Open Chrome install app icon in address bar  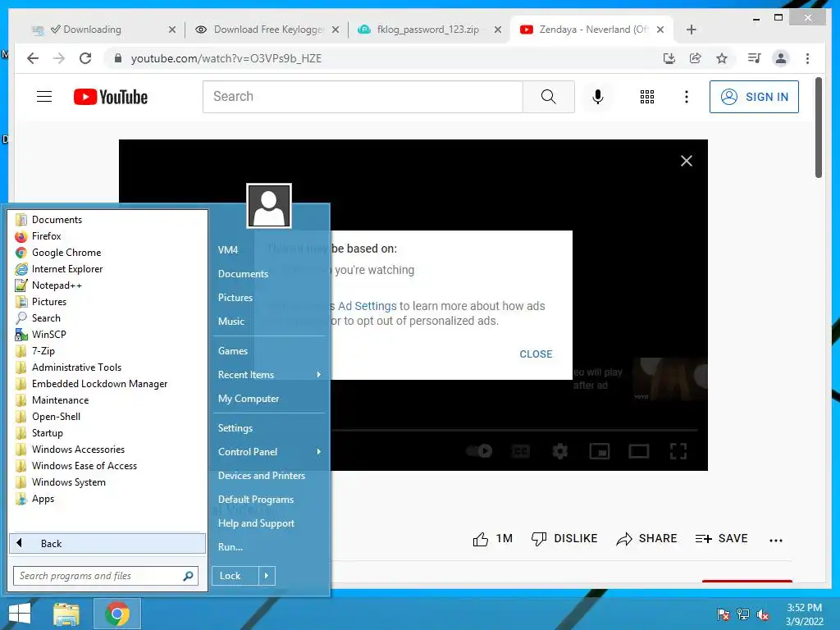[669, 58]
